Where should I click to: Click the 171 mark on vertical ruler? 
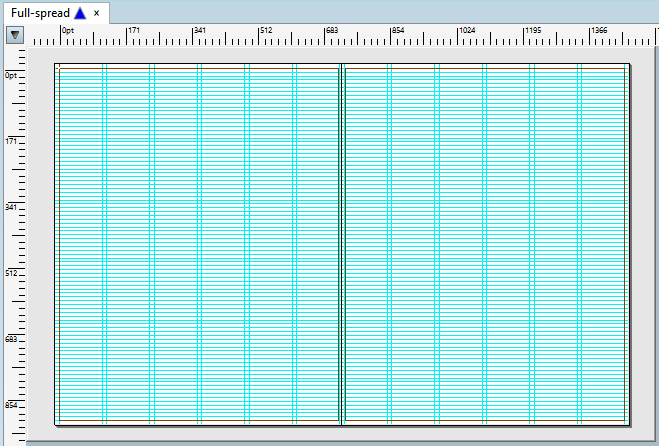(11, 141)
